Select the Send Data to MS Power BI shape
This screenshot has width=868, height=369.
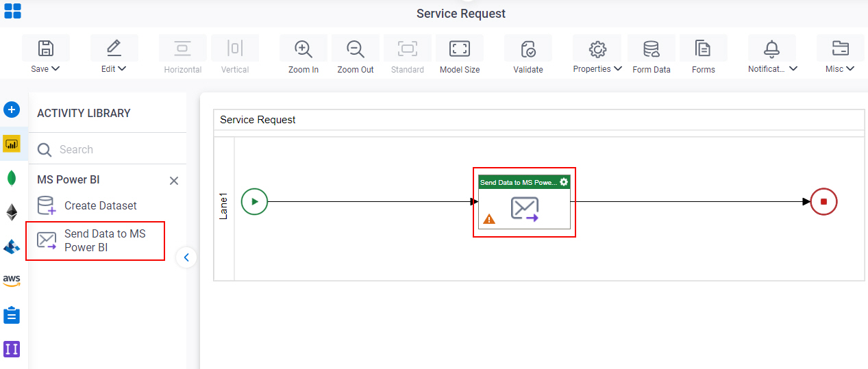pos(524,202)
